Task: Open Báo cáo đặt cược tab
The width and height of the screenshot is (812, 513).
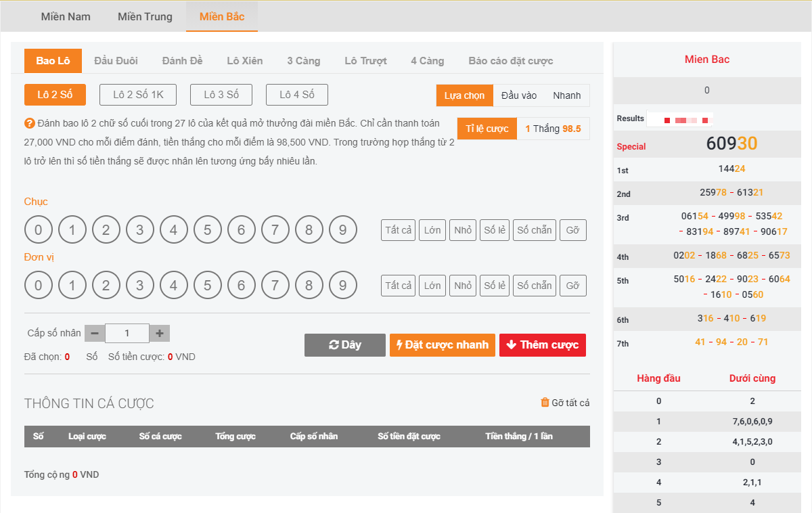Action: coord(510,61)
